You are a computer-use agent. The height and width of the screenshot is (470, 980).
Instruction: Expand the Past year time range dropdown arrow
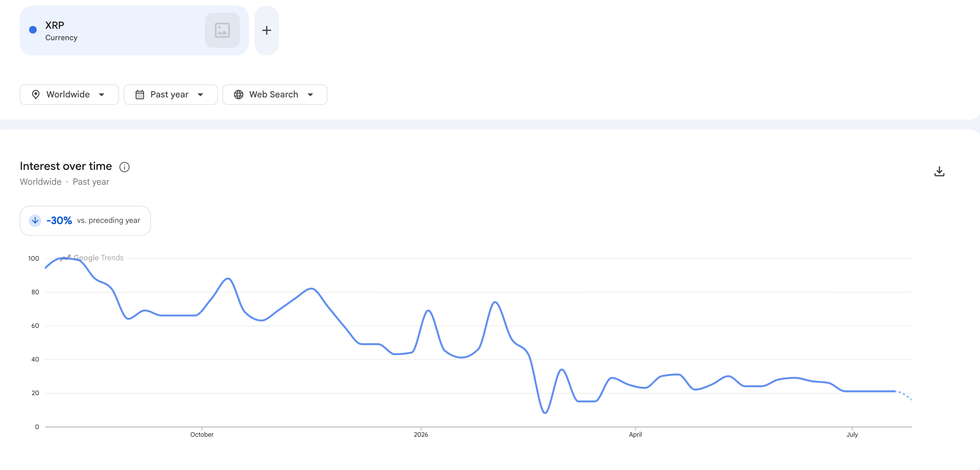(x=200, y=95)
